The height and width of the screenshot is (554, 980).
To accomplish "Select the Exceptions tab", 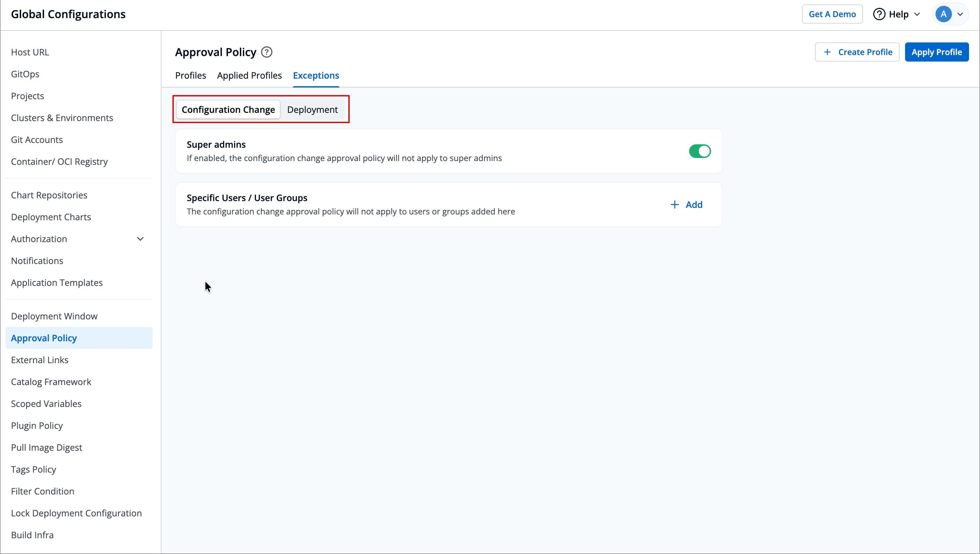I will [x=315, y=75].
